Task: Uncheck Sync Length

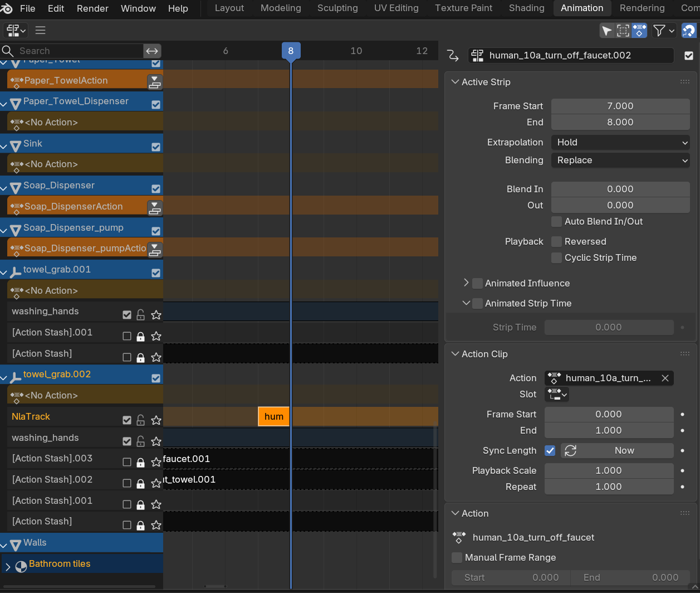Action: pyautogui.click(x=550, y=450)
